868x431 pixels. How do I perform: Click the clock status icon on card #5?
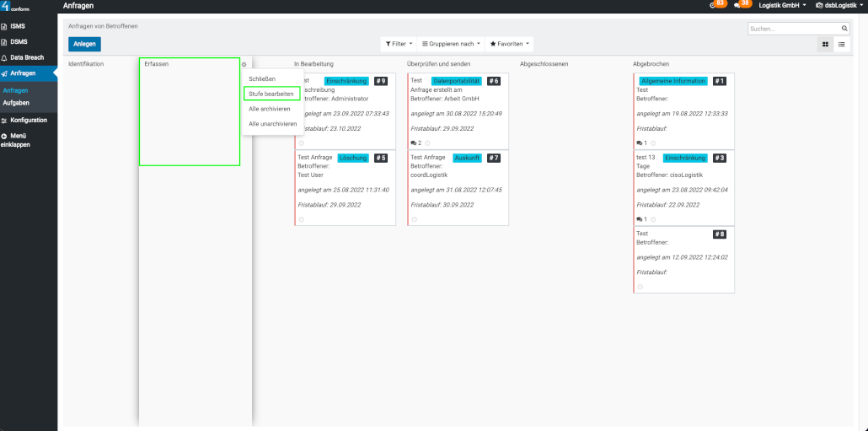(301, 219)
